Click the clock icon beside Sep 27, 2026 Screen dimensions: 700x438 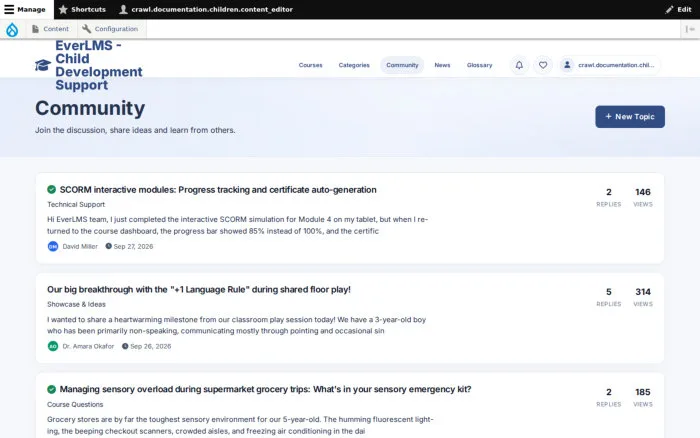click(x=108, y=246)
